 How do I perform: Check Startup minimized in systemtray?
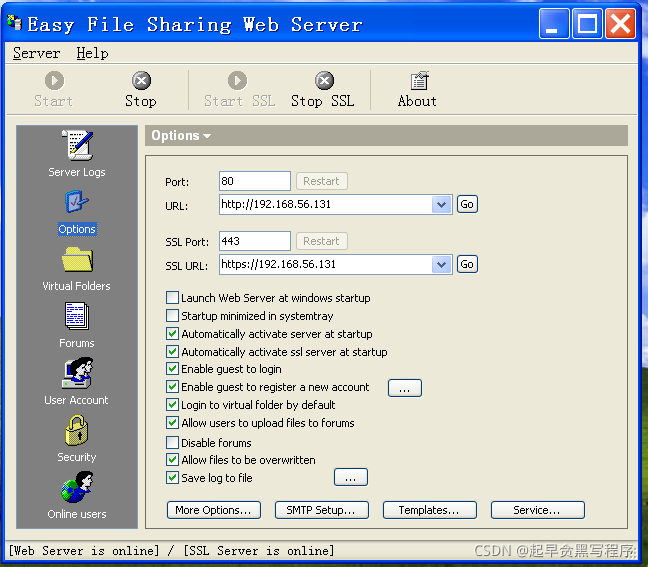pos(172,316)
